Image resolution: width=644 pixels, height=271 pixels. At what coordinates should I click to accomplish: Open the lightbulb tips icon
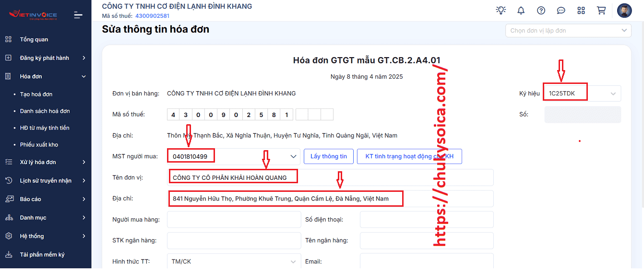coord(501,10)
